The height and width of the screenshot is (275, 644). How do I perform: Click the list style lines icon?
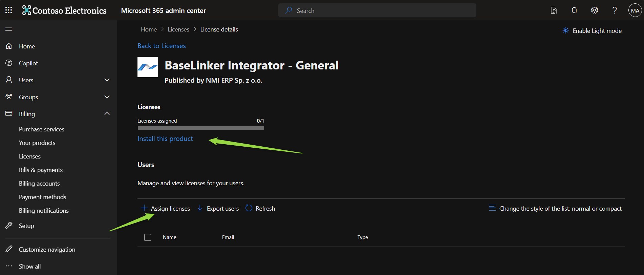click(493, 208)
